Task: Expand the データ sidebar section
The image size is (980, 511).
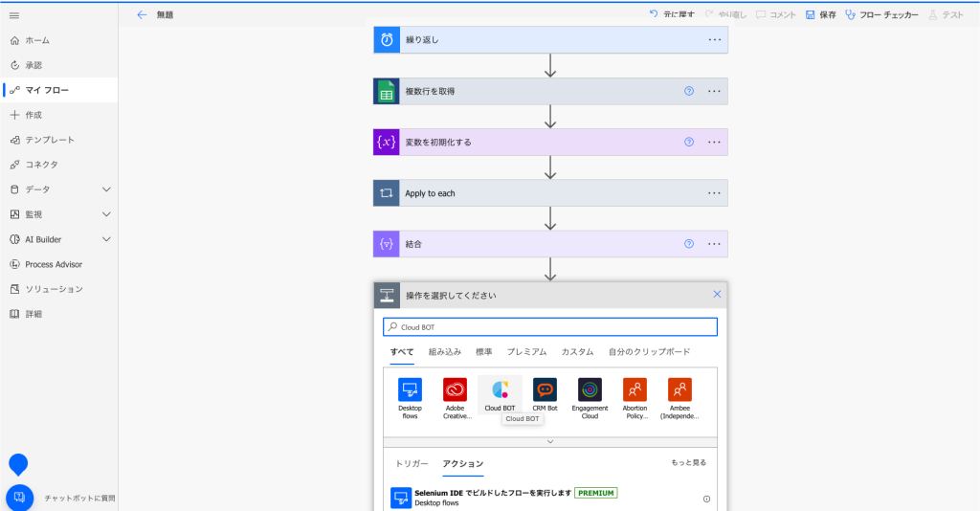Action: tap(106, 189)
